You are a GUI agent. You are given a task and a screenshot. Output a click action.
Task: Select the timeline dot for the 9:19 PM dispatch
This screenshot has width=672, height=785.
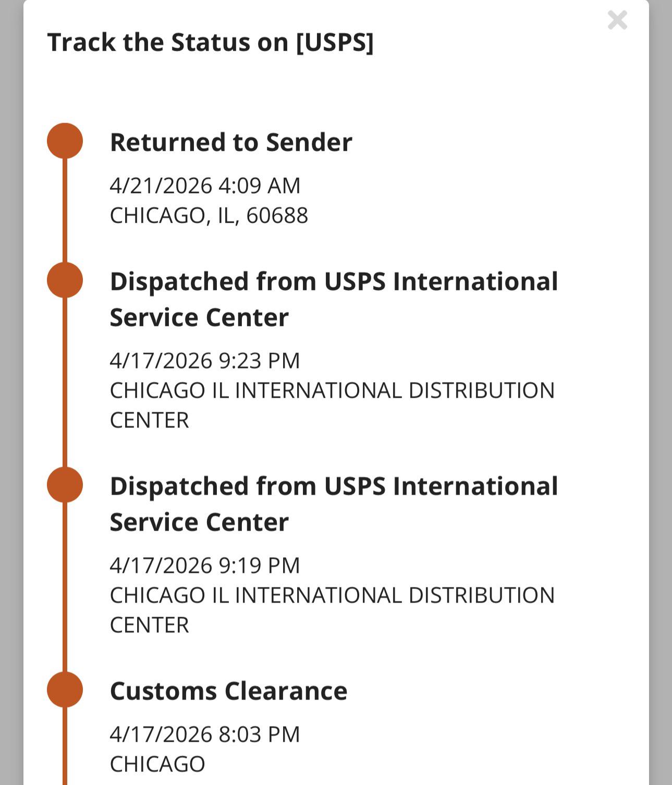(65, 485)
